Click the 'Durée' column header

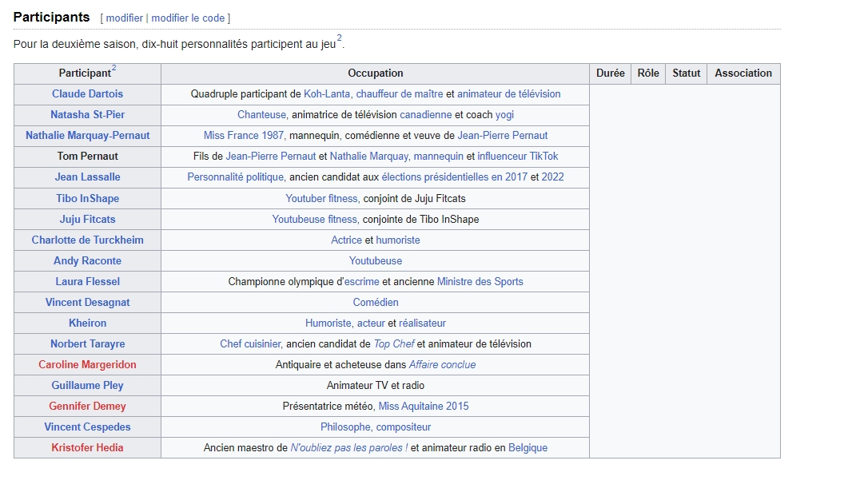click(610, 73)
